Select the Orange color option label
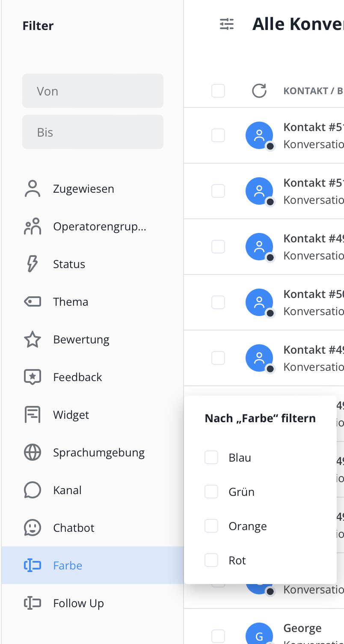The image size is (344, 644). click(248, 526)
